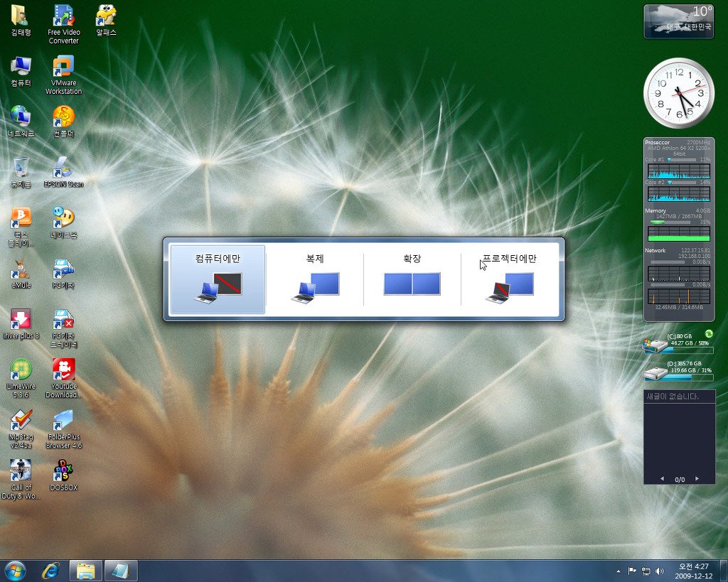This screenshot has width=728, height=582.
Task: Switch to 확장 (Extend) display mode
Action: [412, 279]
